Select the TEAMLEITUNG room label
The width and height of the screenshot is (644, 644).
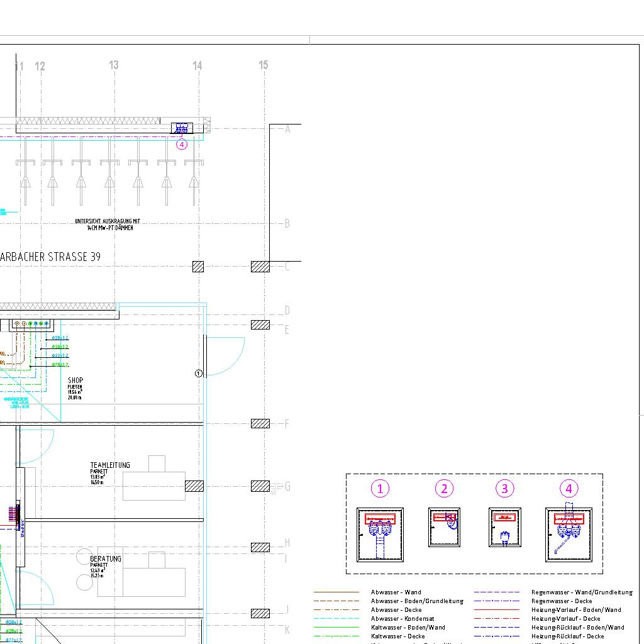tap(110, 465)
